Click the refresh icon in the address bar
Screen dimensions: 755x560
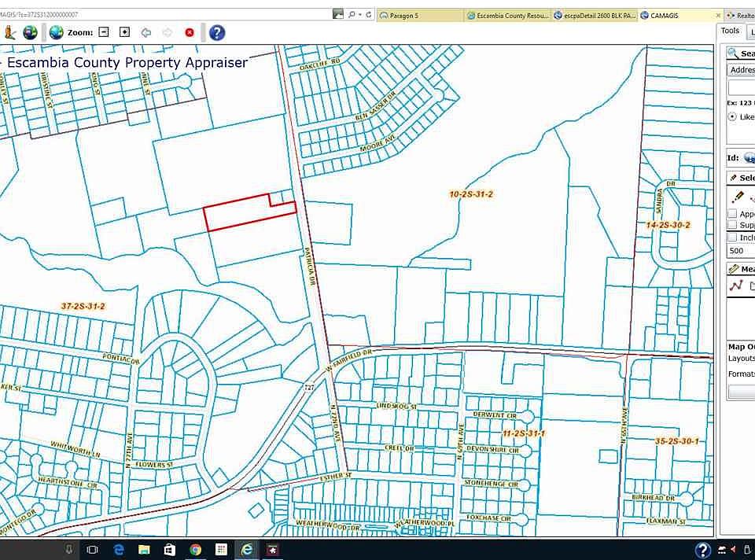[368, 15]
